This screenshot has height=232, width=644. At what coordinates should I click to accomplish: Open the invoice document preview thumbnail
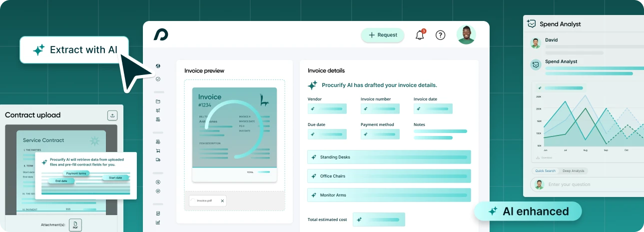[234, 134]
